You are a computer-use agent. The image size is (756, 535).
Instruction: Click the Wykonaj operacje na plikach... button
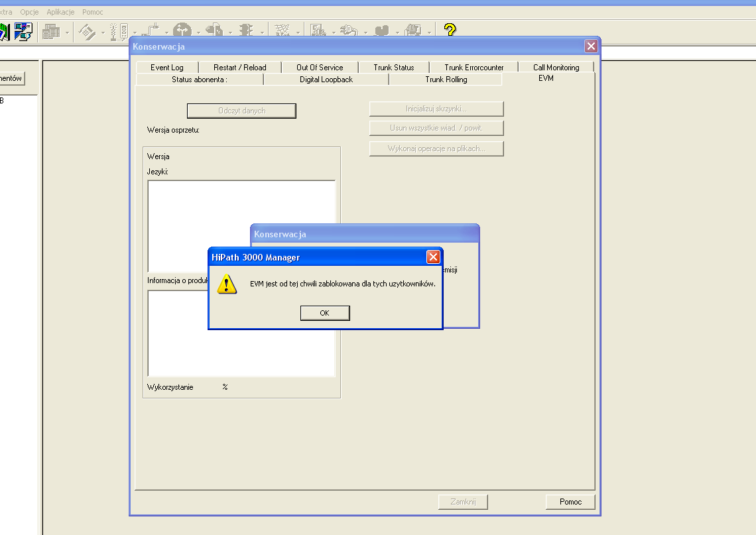pyautogui.click(x=436, y=149)
